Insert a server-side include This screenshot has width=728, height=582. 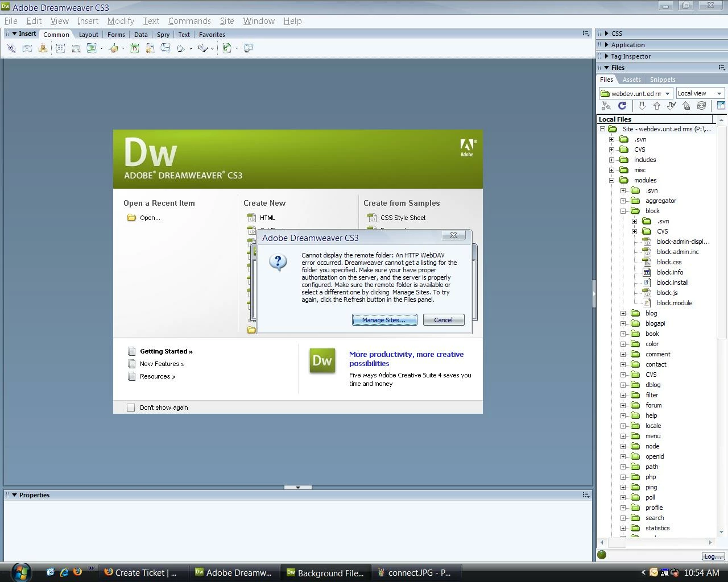pyautogui.click(x=150, y=48)
